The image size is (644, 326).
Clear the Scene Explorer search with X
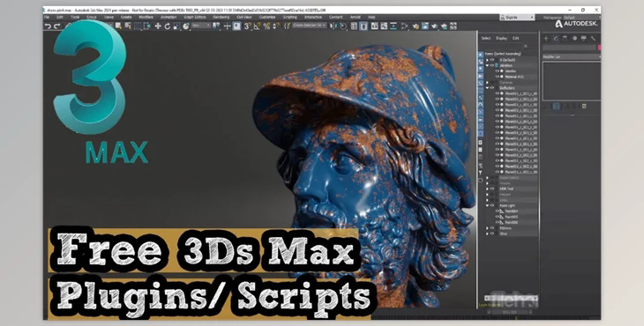click(525, 46)
